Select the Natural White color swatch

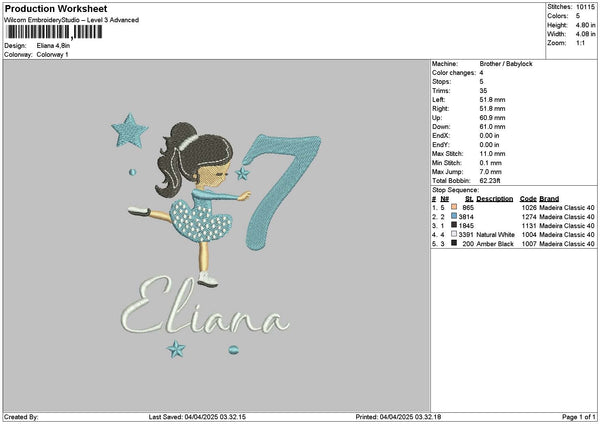454,234
